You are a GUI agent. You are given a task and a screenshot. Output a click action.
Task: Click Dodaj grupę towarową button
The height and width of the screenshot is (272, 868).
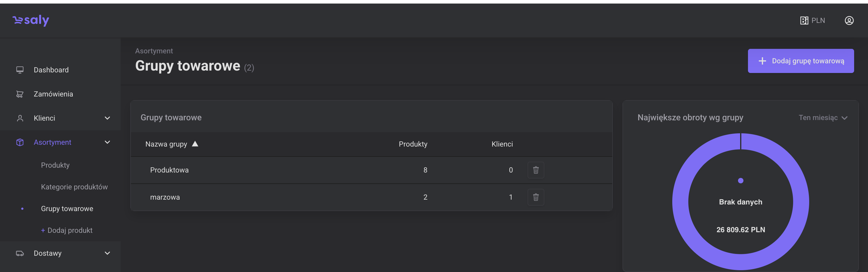(x=801, y=61)
